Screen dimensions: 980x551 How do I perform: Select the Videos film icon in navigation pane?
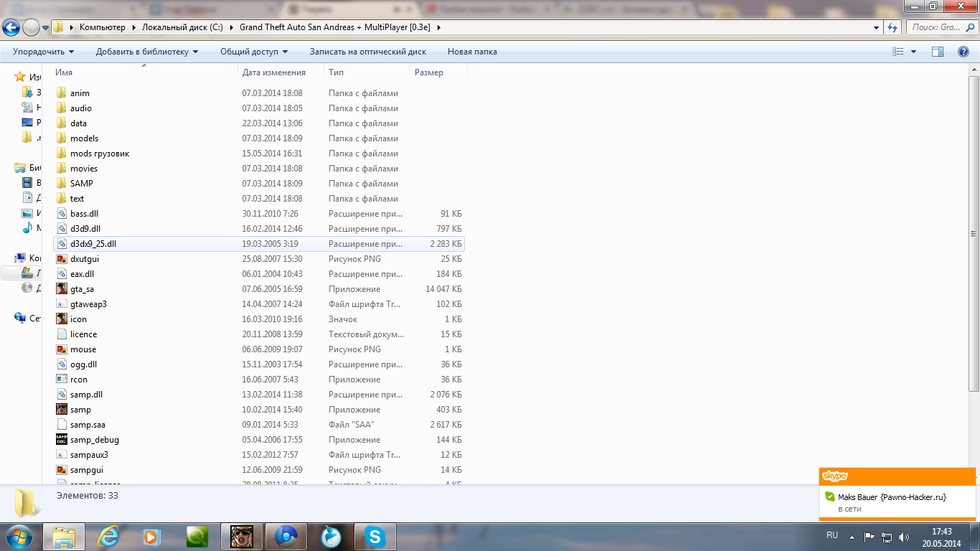point(28,183)
